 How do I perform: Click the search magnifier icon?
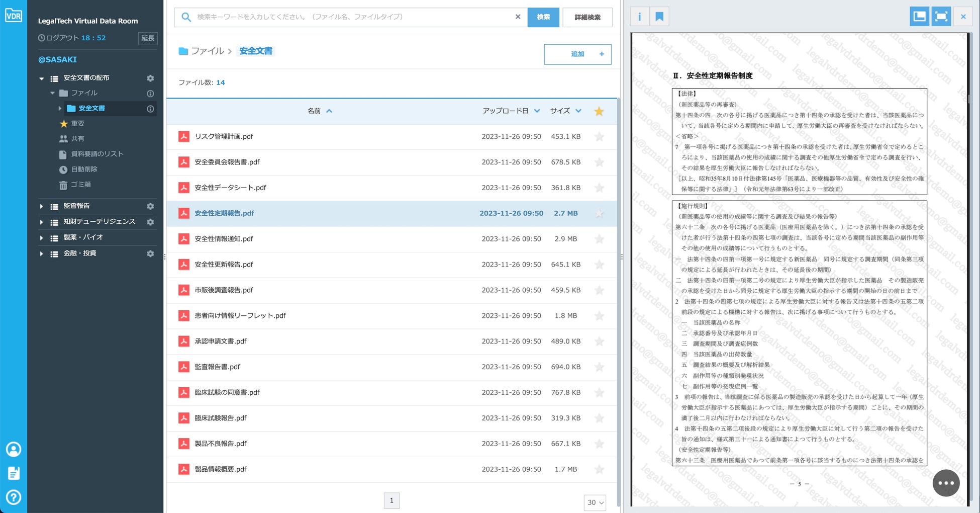[186, 17]
